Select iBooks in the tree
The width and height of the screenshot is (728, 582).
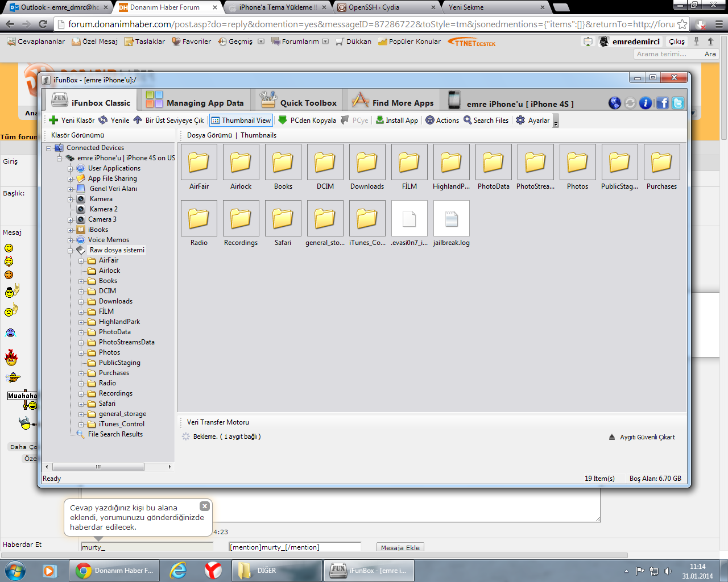pos(98,230)
